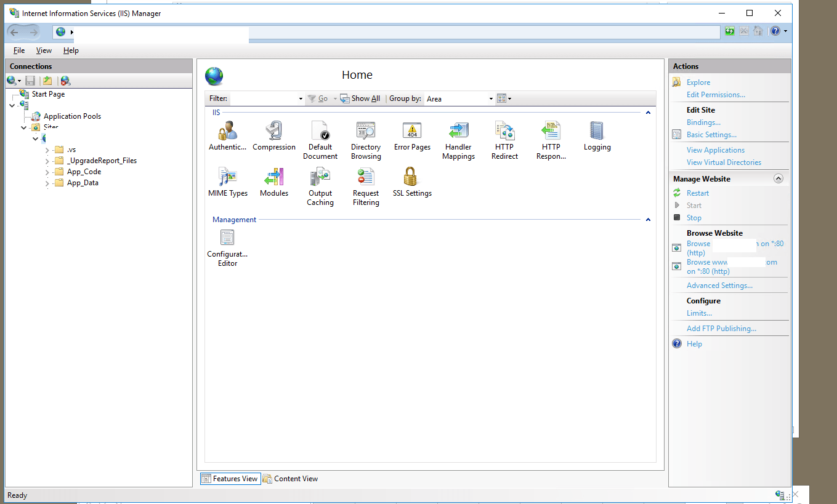
Task: Open the Help dropdown arrow in address bar
Action: [x=785, y=31]
